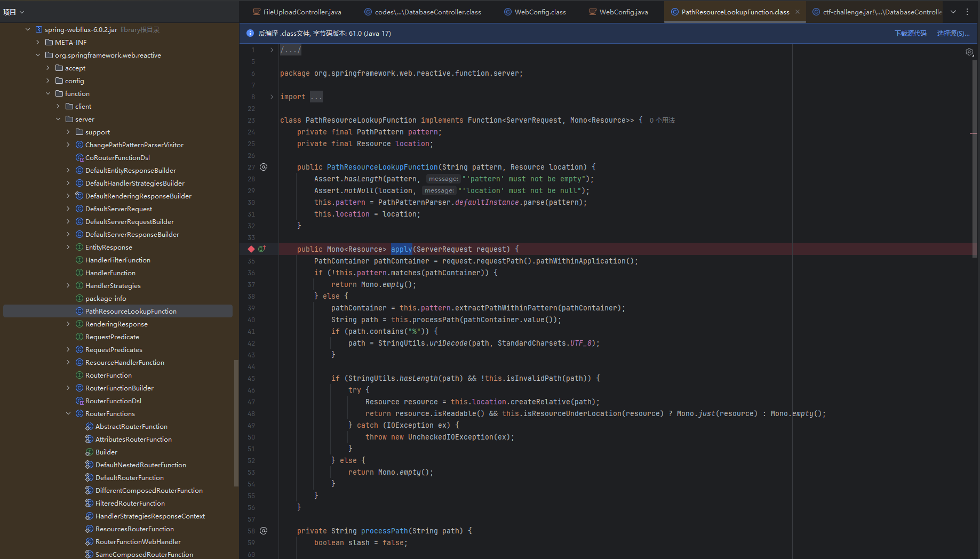Screen dimensions: 980x559
Task: Open the editor tabs more-options menu
Action: pos(967,12)
